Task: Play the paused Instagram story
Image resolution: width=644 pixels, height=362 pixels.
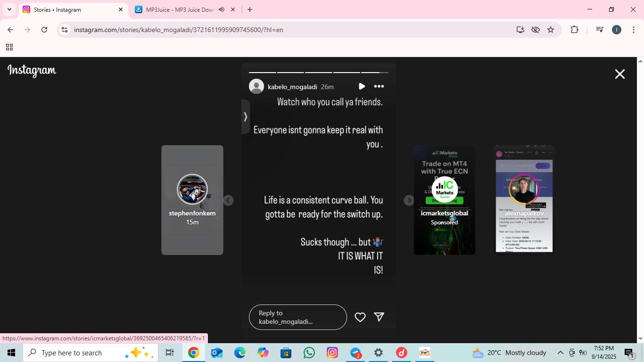Action: [x=362, y=86]
